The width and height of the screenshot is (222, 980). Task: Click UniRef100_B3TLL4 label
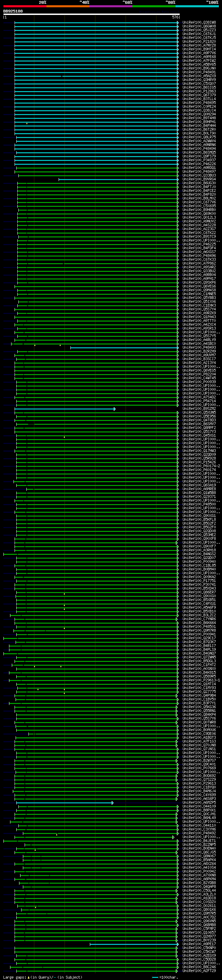click(199, 99)
